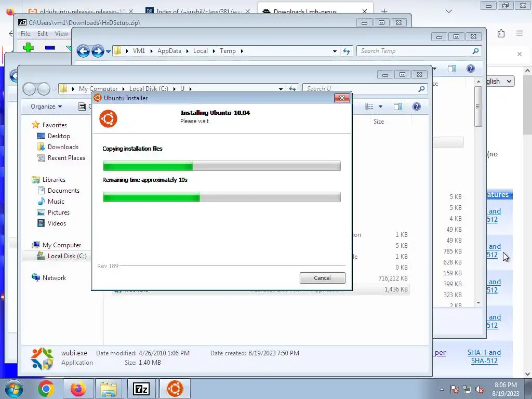
Task: Select Favorites star heading
Action: point(49,125)
